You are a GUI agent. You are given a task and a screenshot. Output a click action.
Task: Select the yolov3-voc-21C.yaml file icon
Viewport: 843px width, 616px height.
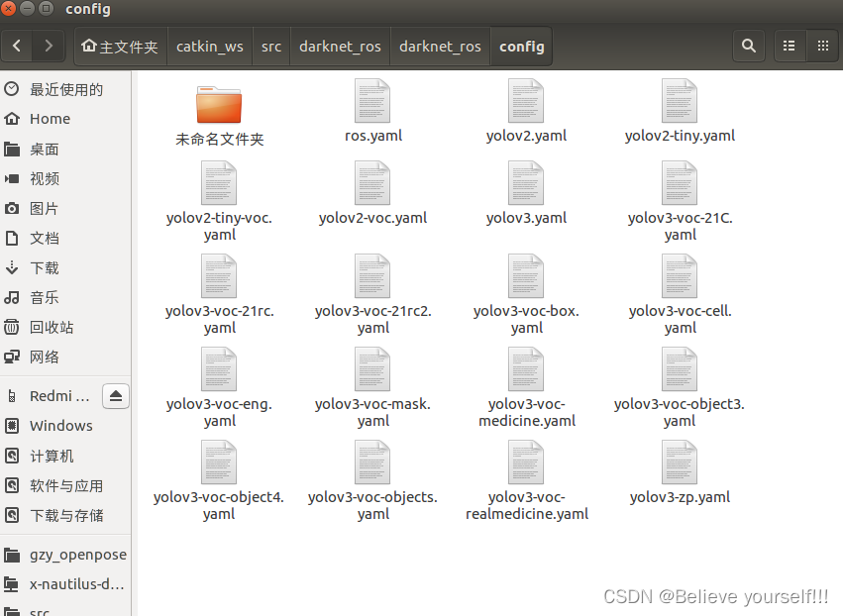pyautogui.click(x=680, y=183)
